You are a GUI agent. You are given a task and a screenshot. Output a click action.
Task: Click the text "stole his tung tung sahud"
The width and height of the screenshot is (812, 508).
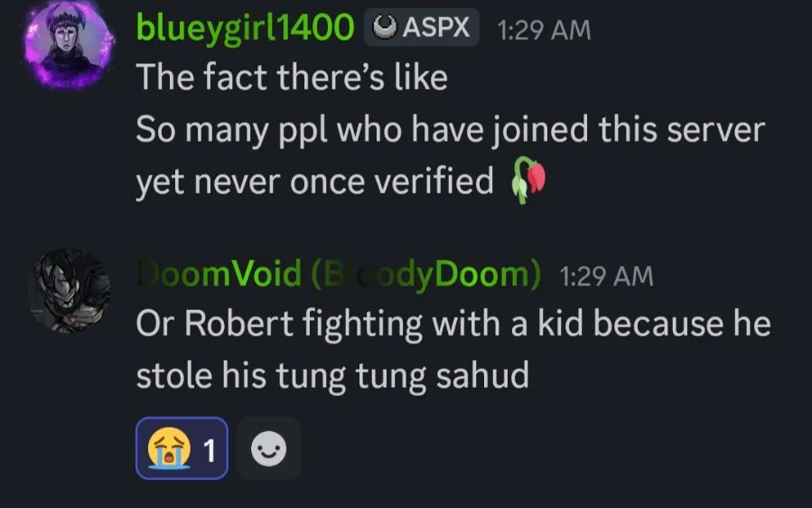[331, 376]
